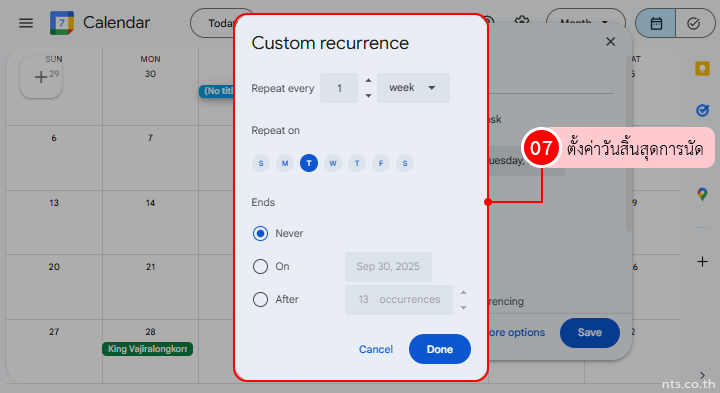Toggle Saturday in Repeat on
This screenshot has height=393, width=720.
pos(405,163)
